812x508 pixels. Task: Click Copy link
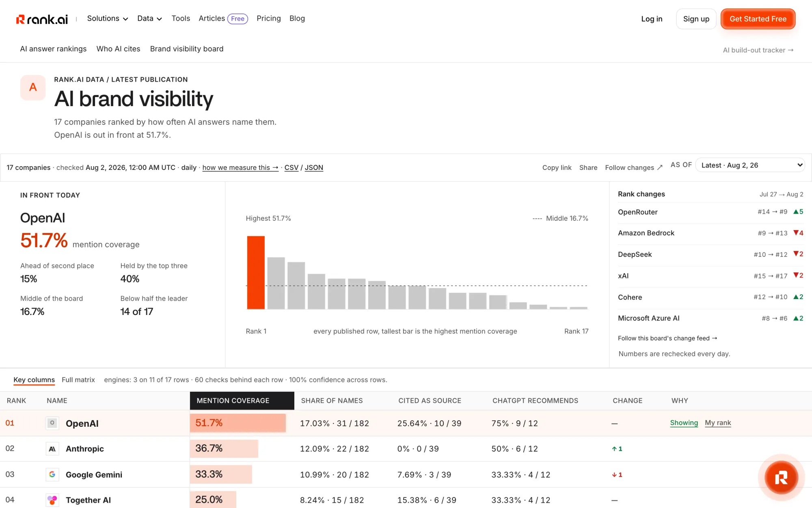coord(557,167)
